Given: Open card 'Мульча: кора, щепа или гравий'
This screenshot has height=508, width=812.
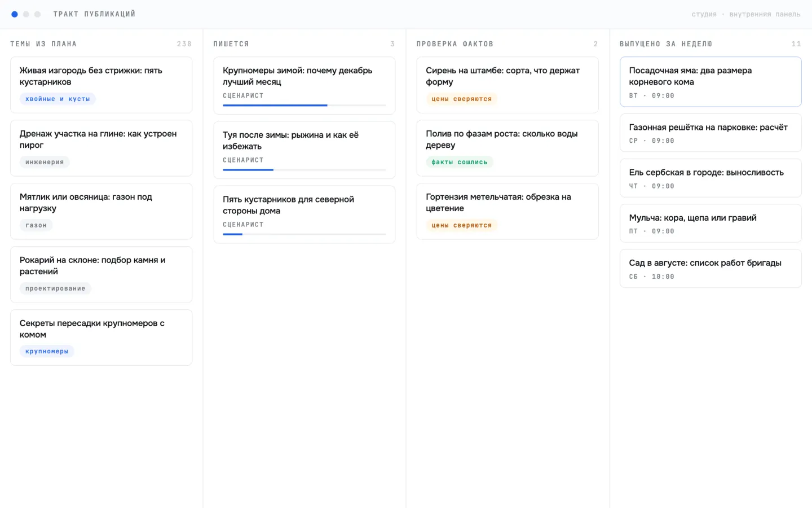Looking at the screenshot, I should (710, 223).
